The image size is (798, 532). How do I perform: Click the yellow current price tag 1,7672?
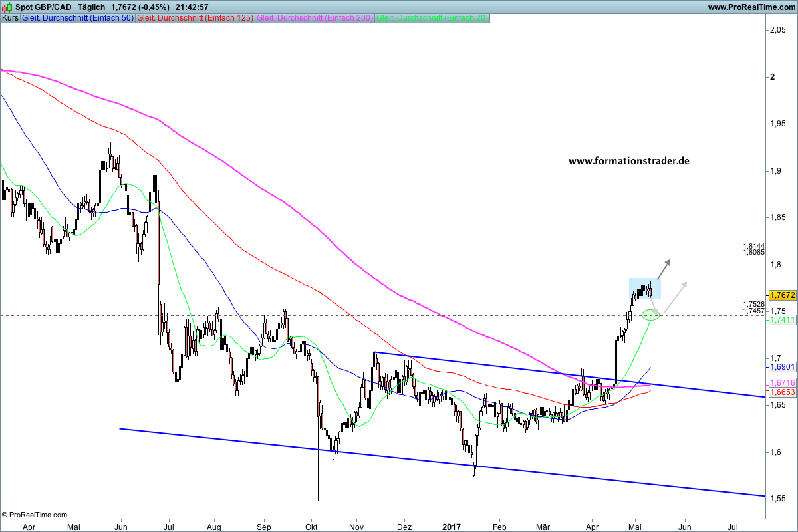click(x=782, y=295)
